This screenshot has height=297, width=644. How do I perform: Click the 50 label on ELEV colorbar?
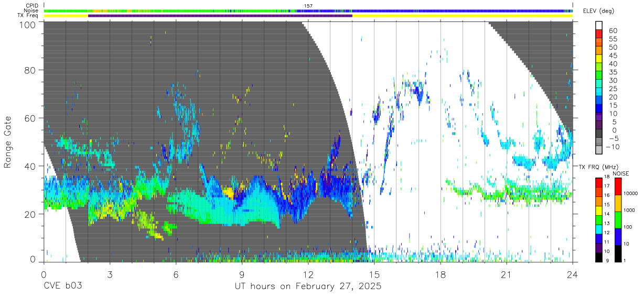(x=613, y=48)
